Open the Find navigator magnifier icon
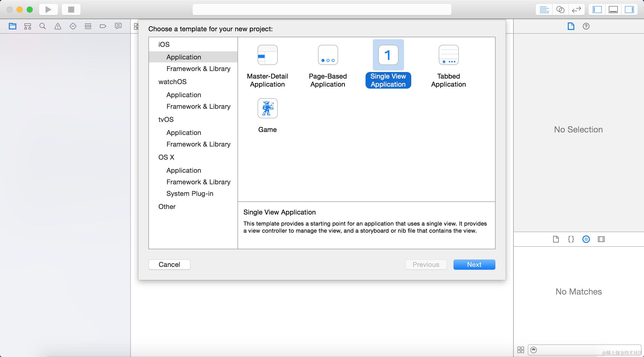 43,26
